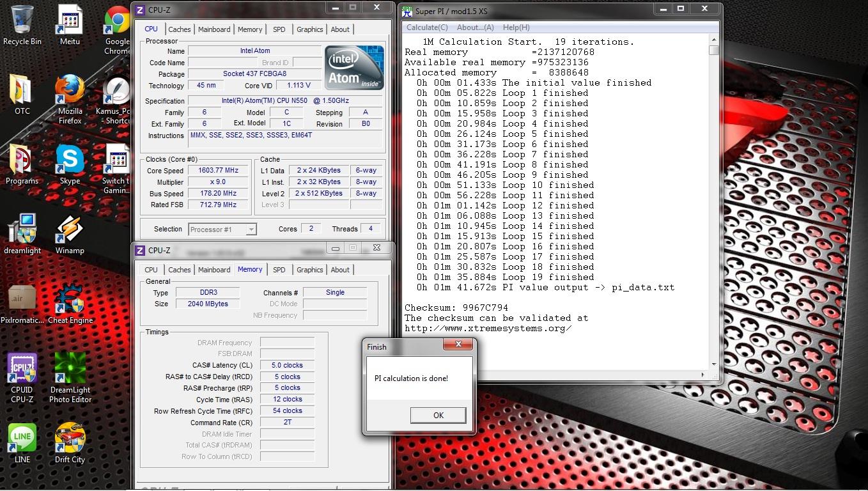868x491 pixels.
Task: Click the xtremesystems.org URL text
Action: (x=488, y=328)
